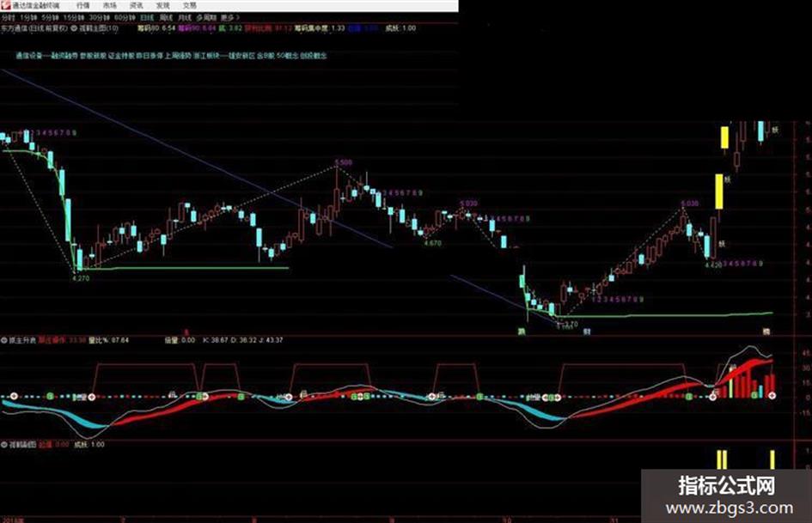The height and width of the screenshot is (523, 812).
Task: Select the 月线 monthly period tab
Action: pyautogui.click(x=185, y=18)
